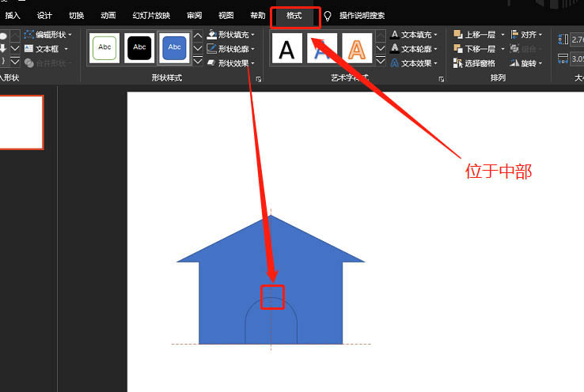
Task: Apply the orange A WordArt style
Action: 357,47
